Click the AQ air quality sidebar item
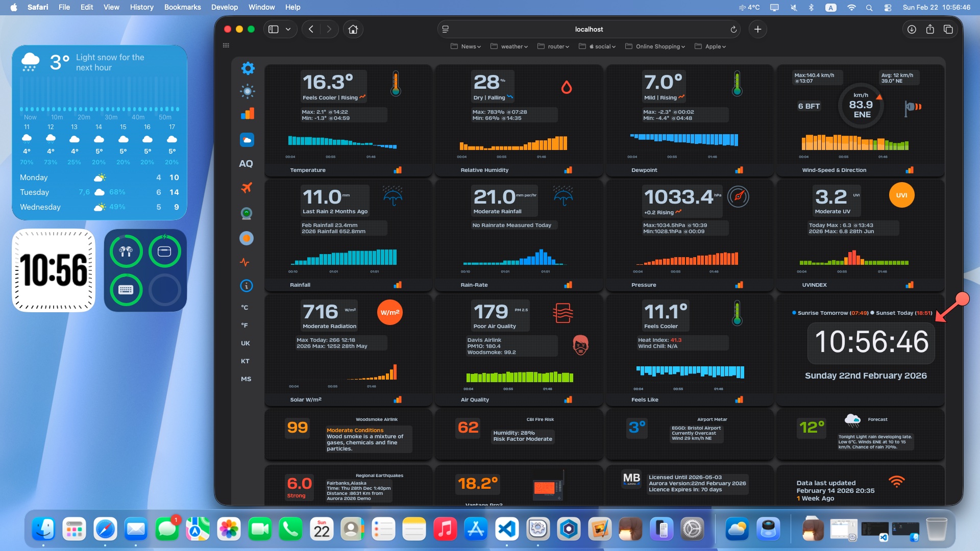The image size is (980, 551). [246, 164]
